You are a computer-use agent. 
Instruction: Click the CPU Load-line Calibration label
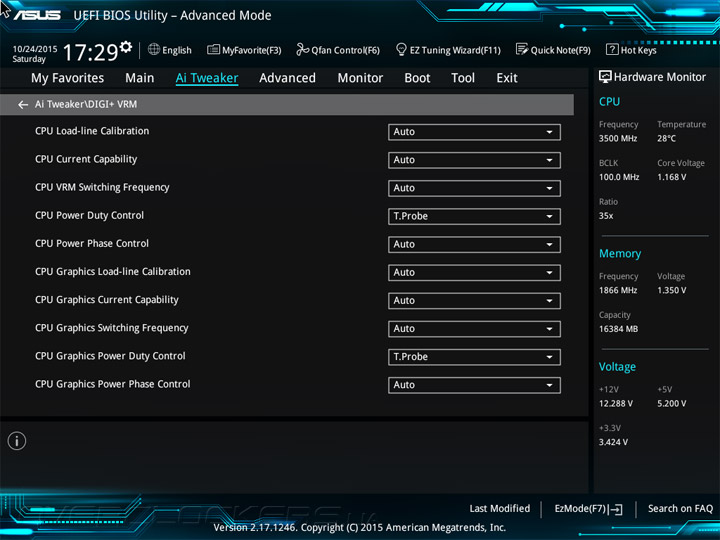(92, 131)
